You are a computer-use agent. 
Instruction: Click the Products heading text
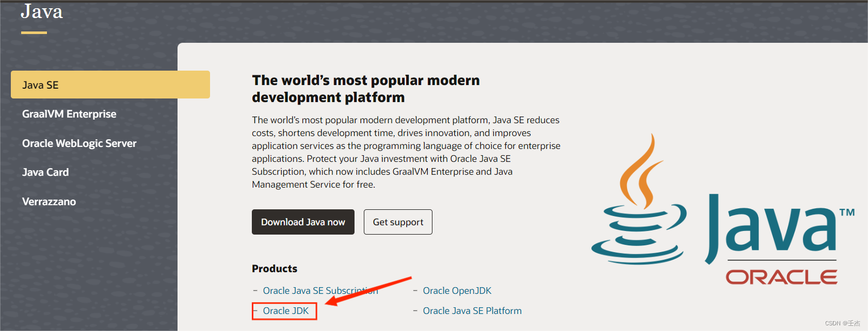275,269
